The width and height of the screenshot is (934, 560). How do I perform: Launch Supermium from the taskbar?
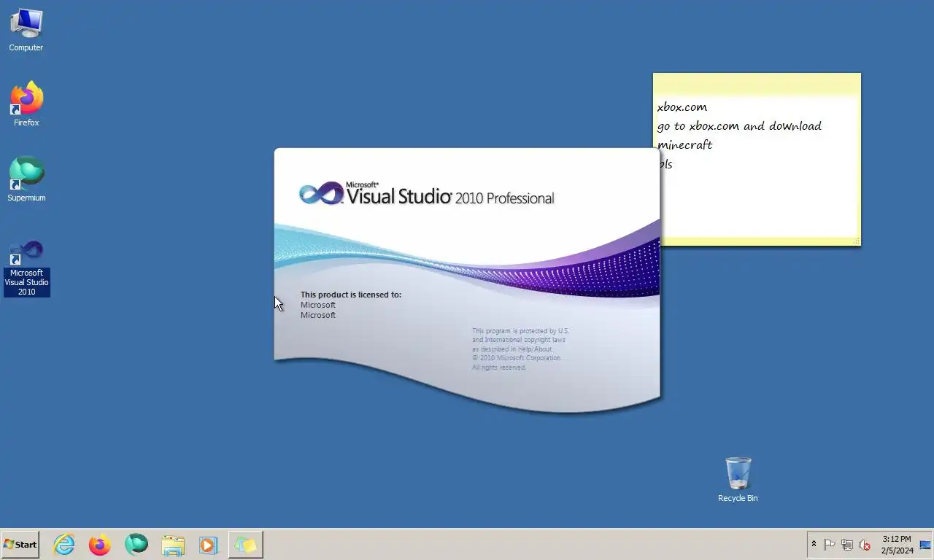click(136, 545)
